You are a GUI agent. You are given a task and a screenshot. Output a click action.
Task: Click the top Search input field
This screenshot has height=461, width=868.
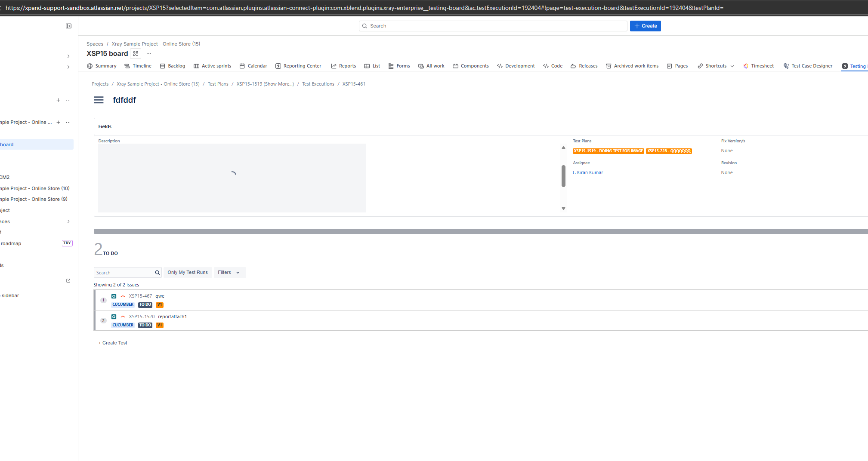(x=493, y=26)
